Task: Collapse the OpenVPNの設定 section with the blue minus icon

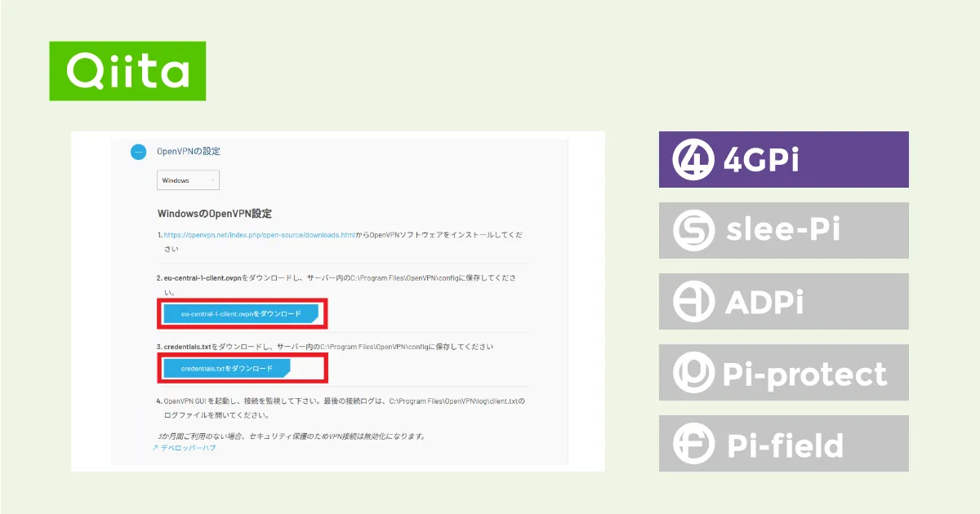Action: pos(139,152)
